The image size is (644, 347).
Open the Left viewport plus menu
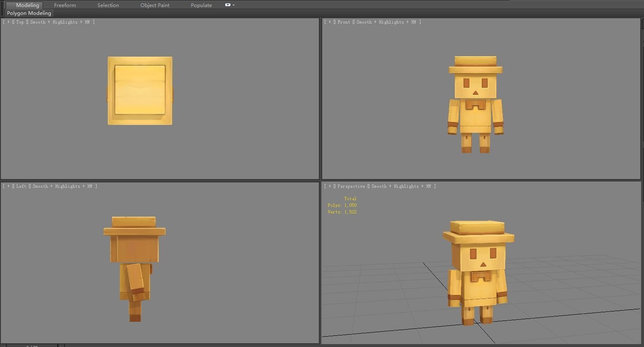(x=8, y=186)
